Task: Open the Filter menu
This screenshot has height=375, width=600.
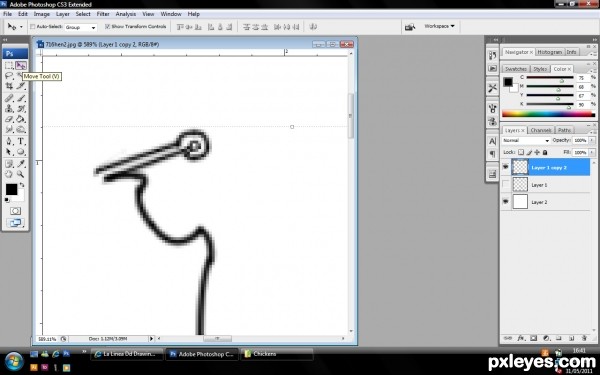Action: click(103, 14)
